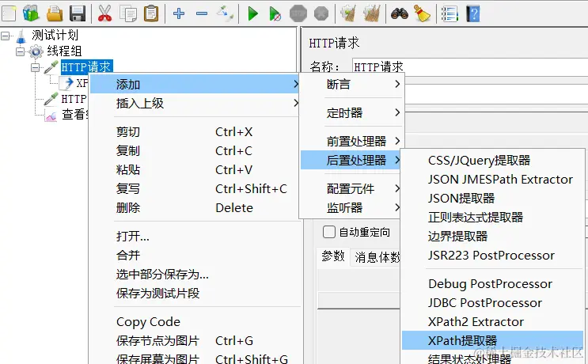
Task: Choose 剪切 in context menu
Action: click(x=195, y=131)
